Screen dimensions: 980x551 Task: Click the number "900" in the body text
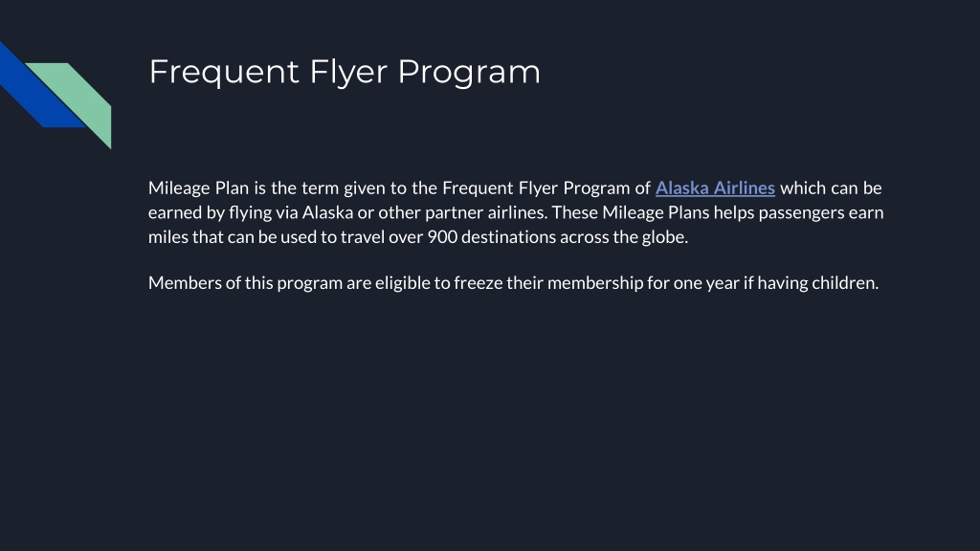point(442,237)
